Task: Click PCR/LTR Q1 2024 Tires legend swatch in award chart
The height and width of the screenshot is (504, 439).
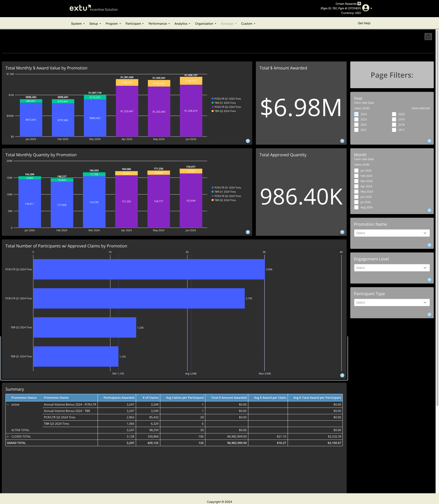Action: tap(212, 99)
